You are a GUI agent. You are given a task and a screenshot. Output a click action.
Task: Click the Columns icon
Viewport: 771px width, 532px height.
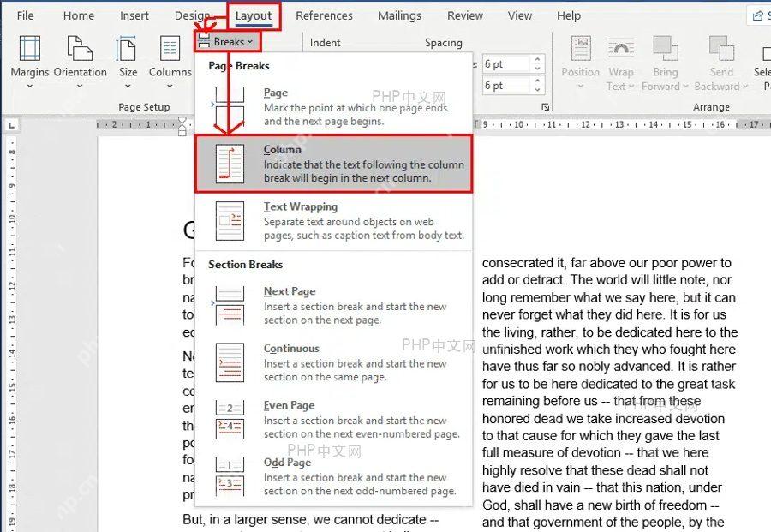[x=170, y=48]
